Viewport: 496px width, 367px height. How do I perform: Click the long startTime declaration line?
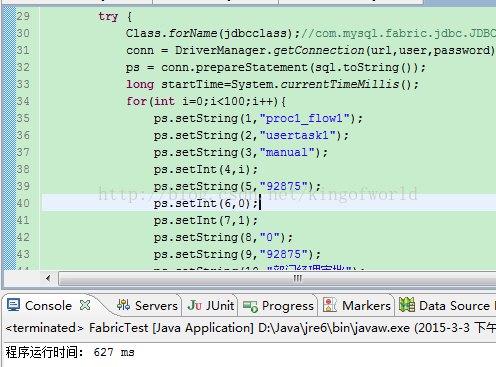(272, 85)
